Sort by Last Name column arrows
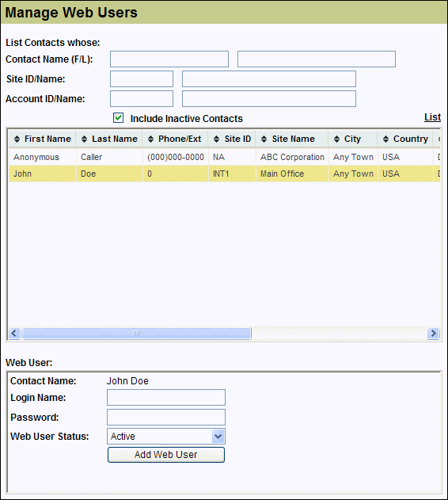Viewport: 448px width, 500px height. click(x=84, y=139)
